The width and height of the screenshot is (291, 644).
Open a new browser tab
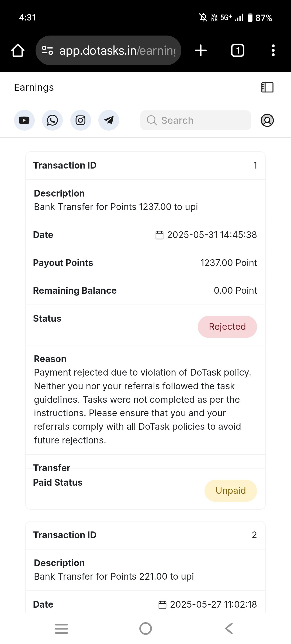[201, 51]
